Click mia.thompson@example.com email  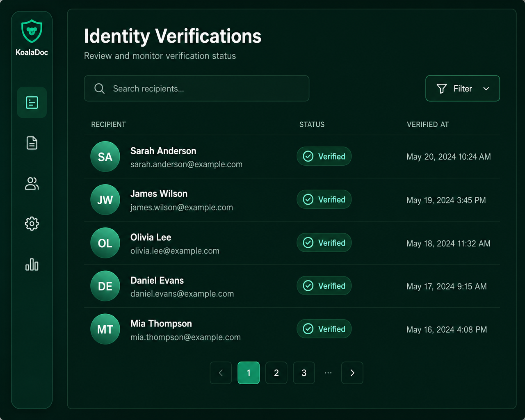[x=185, y=337]
